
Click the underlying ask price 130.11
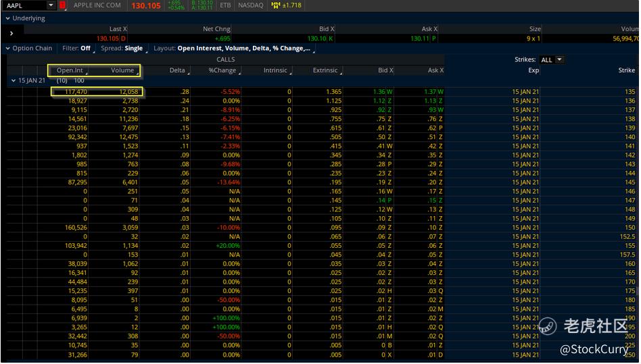point(420,38)
